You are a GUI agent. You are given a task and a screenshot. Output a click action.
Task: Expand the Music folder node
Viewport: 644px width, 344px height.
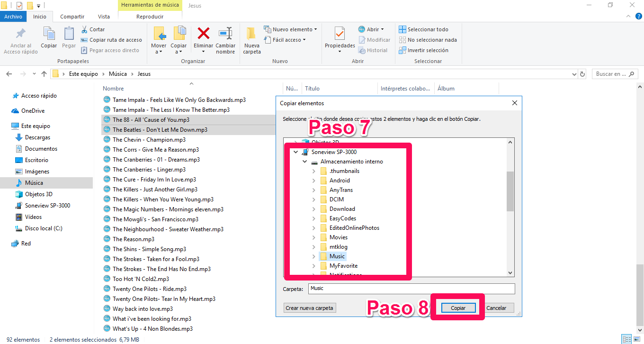314,256
